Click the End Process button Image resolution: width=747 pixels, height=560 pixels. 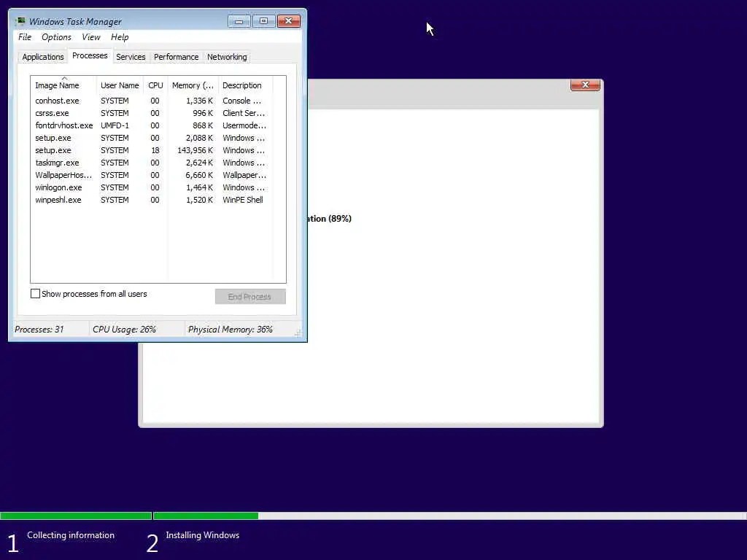pos(250,297)
